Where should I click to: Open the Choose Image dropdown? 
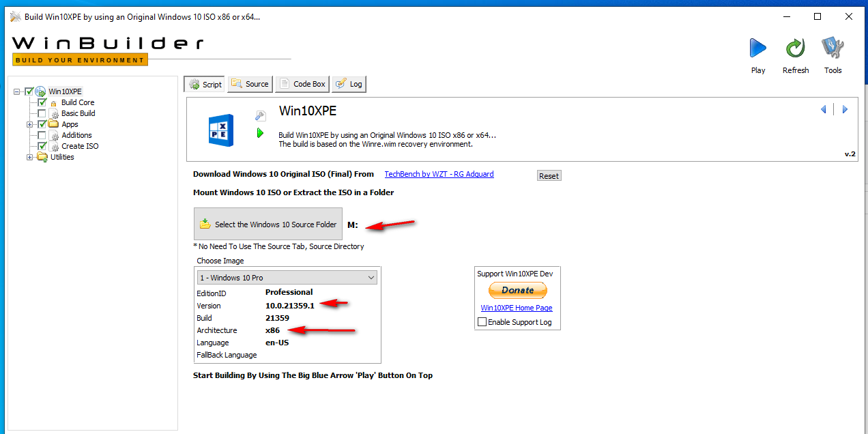(x=287, y=278)
